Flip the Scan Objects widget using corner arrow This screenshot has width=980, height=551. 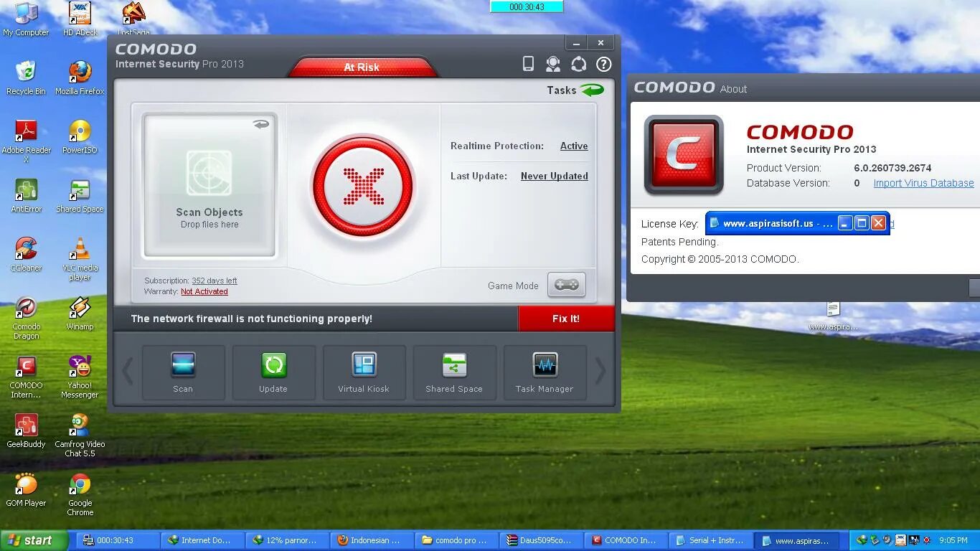pyautogui.click(x=261, y=123)
